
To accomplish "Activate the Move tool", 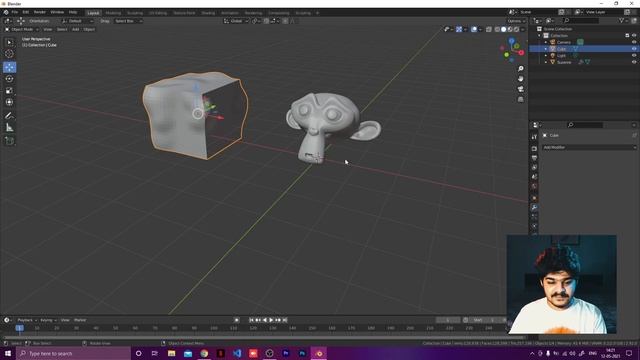I will [x=9, y=67].
